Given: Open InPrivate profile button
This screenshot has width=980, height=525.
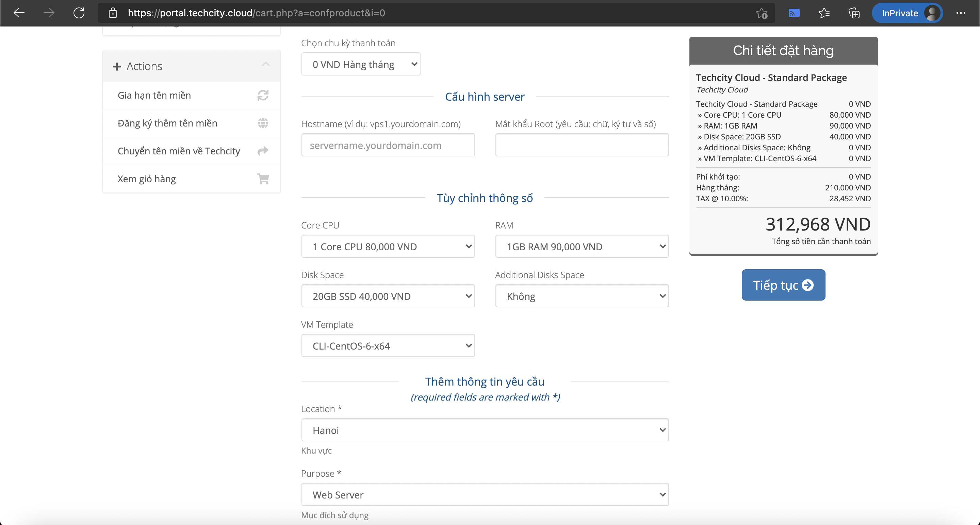Looking at the screenshot, I should 907,13.
